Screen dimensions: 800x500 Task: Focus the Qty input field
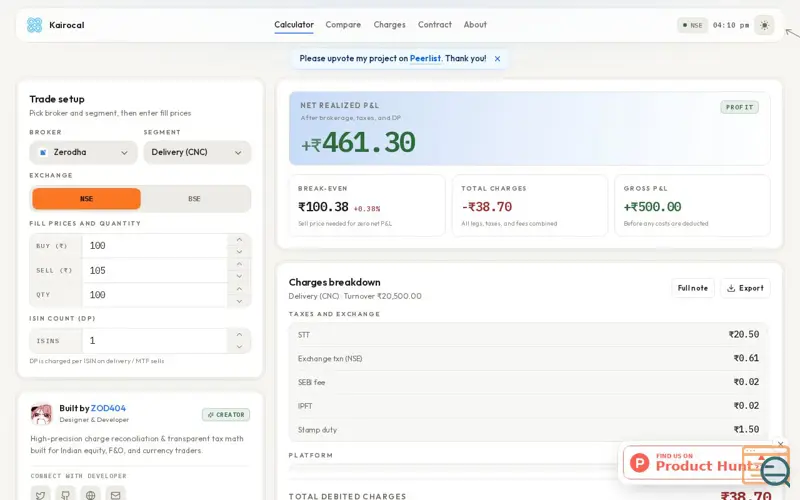[x=155, y=295]
